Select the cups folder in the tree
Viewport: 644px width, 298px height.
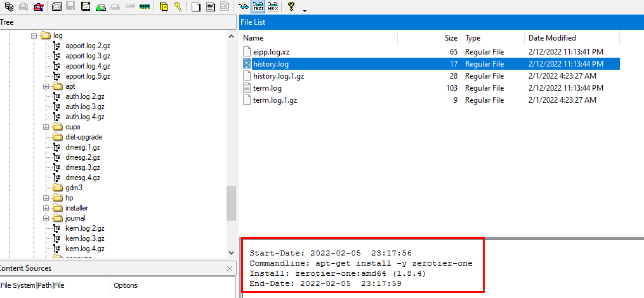73,127
